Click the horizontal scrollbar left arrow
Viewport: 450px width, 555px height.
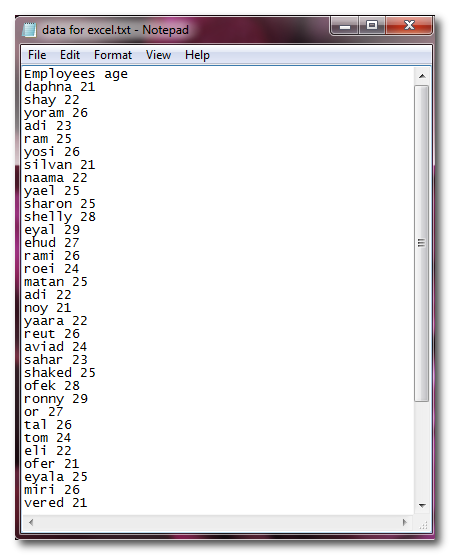point(31,522)
